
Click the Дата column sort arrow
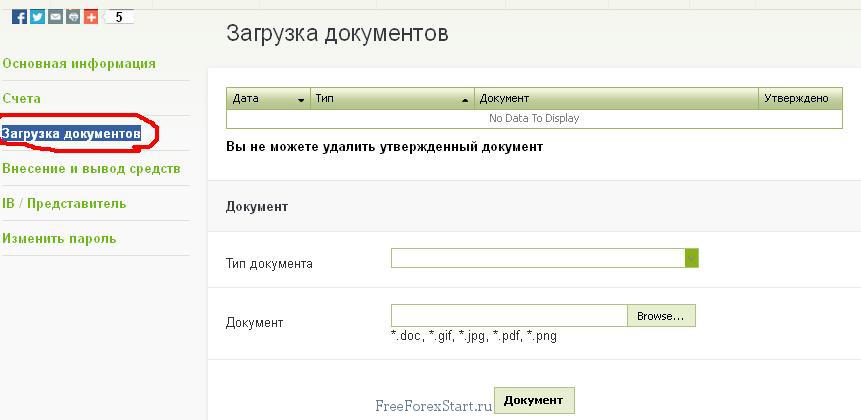[x=300, y=100]
